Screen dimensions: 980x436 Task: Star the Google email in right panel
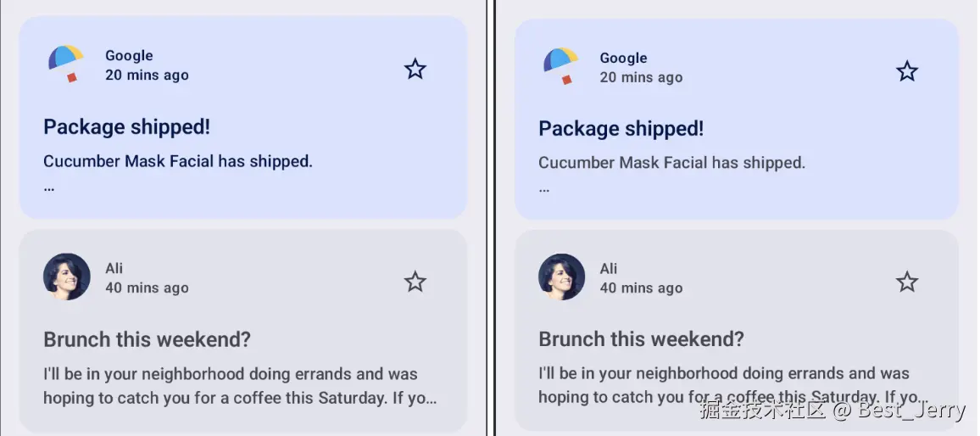click(907, 71)
